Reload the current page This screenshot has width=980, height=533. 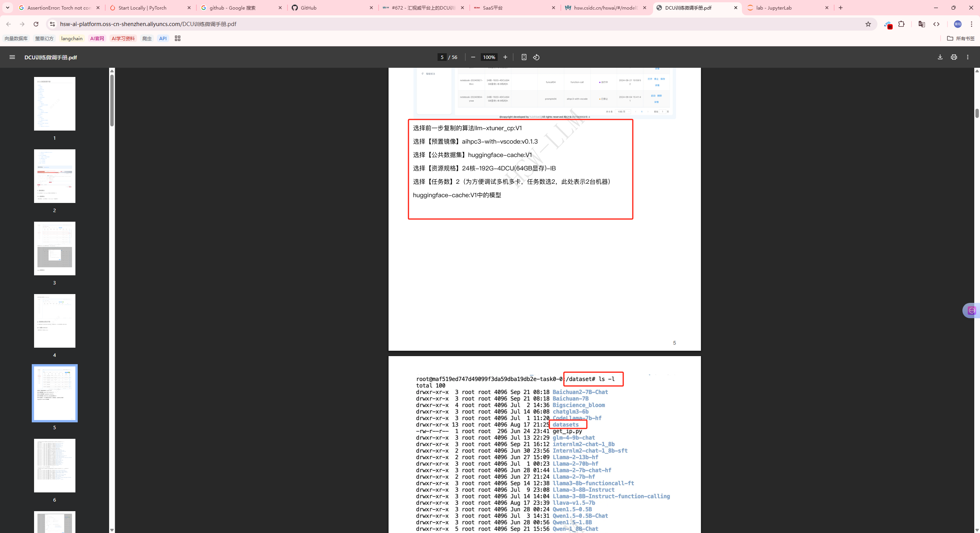coord(36,24)
